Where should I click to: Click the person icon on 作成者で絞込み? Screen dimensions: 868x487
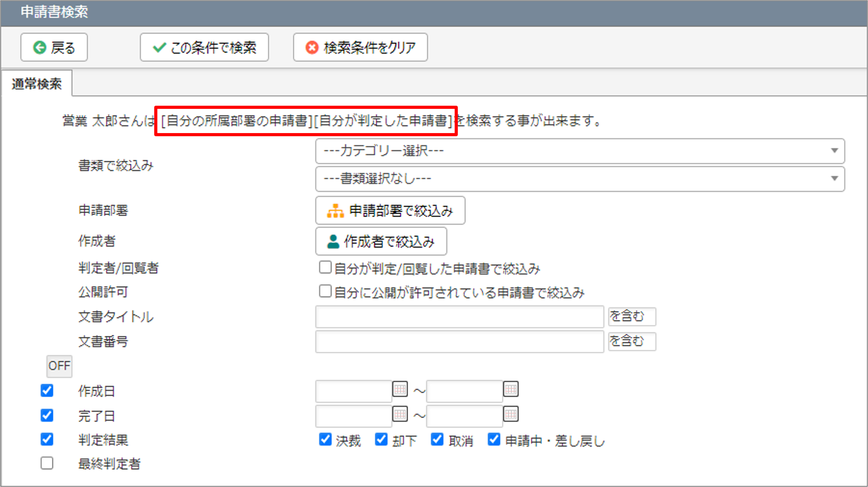pyautogui.click(x=333, y=241)
